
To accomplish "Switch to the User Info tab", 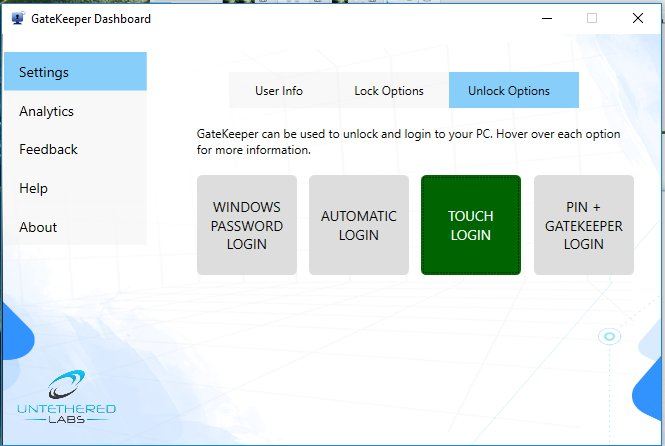I will point(279,90).
